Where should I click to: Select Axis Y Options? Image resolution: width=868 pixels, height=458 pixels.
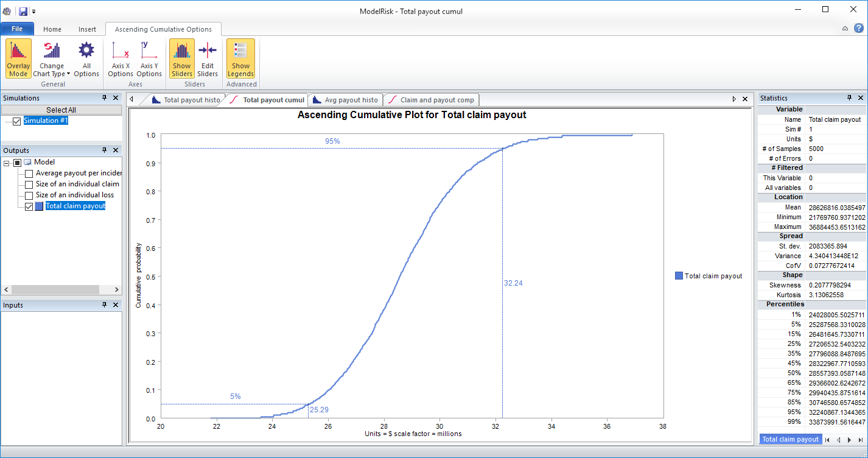coord(149,58)
